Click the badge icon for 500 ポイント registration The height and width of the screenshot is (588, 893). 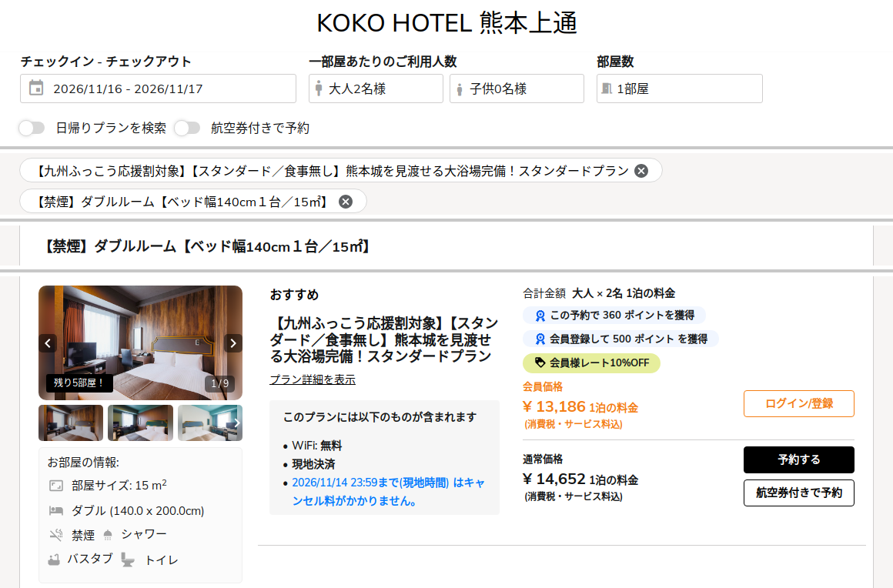tap(540, 339)
